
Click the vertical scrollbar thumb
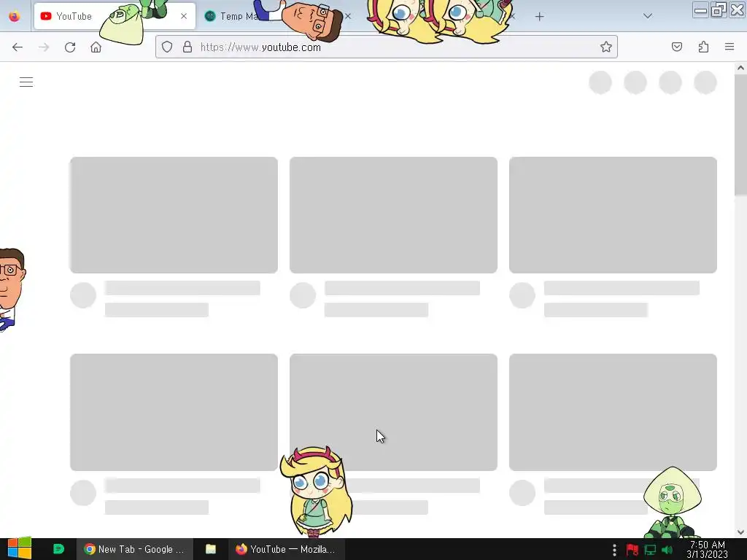pos(740,135)
